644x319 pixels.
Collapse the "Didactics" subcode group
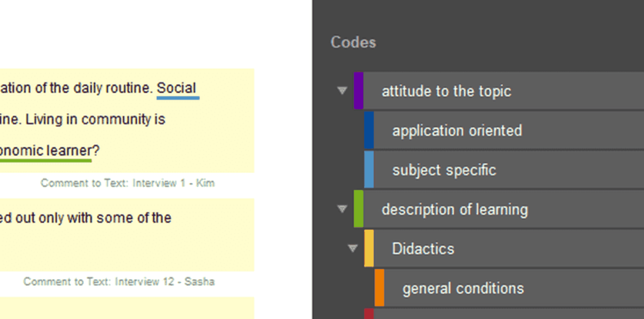click(353, 248)
